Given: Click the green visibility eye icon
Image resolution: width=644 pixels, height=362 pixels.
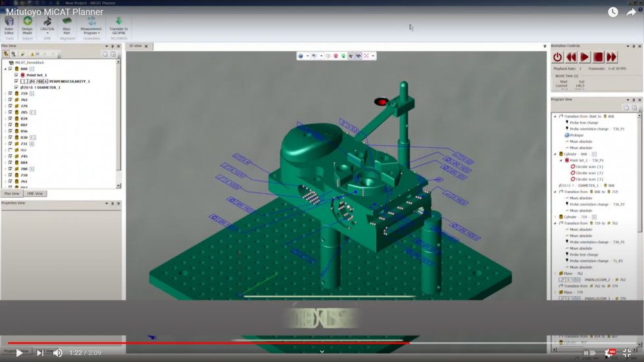Looking at the screenshot, I should coord(343,56).
